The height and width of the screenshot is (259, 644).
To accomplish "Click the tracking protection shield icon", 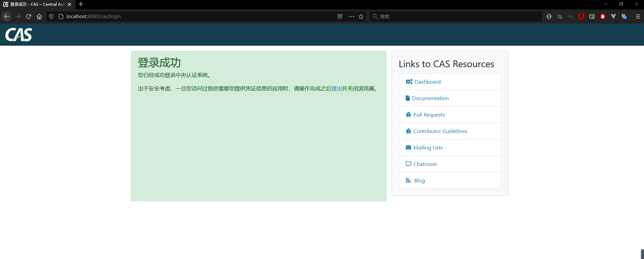I will coord(51,16).
